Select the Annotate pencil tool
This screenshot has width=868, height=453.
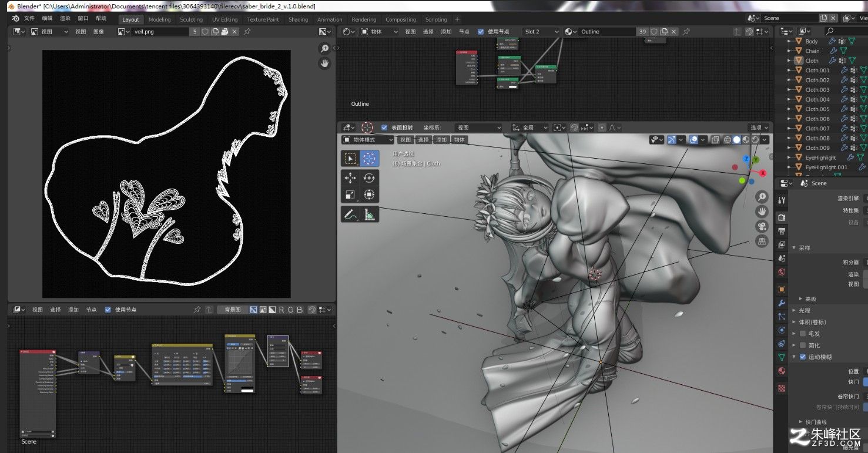point(350,214)
